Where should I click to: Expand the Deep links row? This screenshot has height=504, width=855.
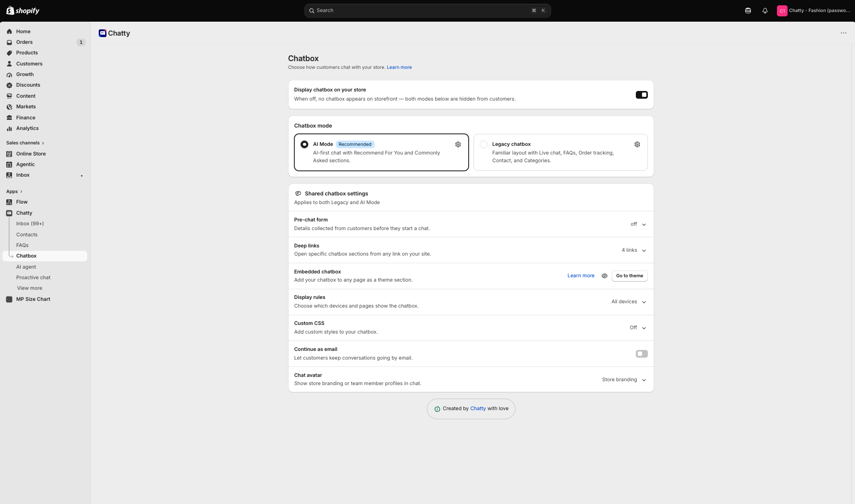tap(471, 250)
